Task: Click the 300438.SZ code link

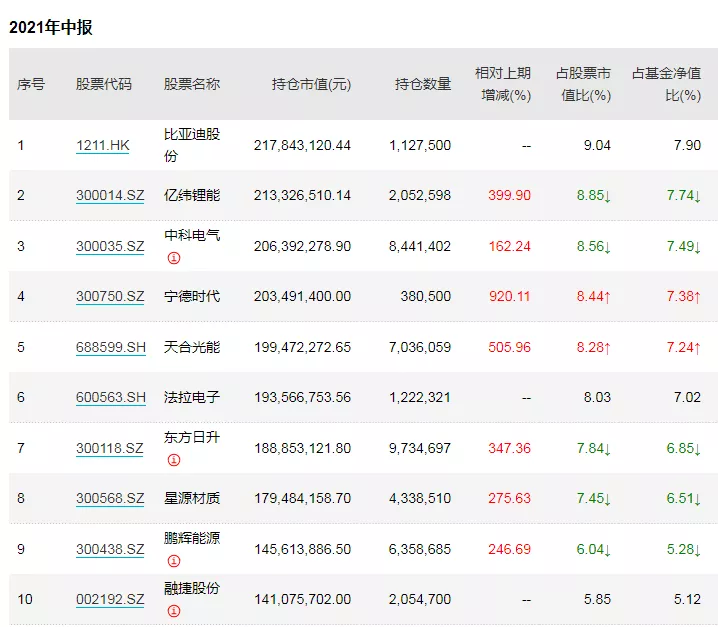Action: [110, 549]
